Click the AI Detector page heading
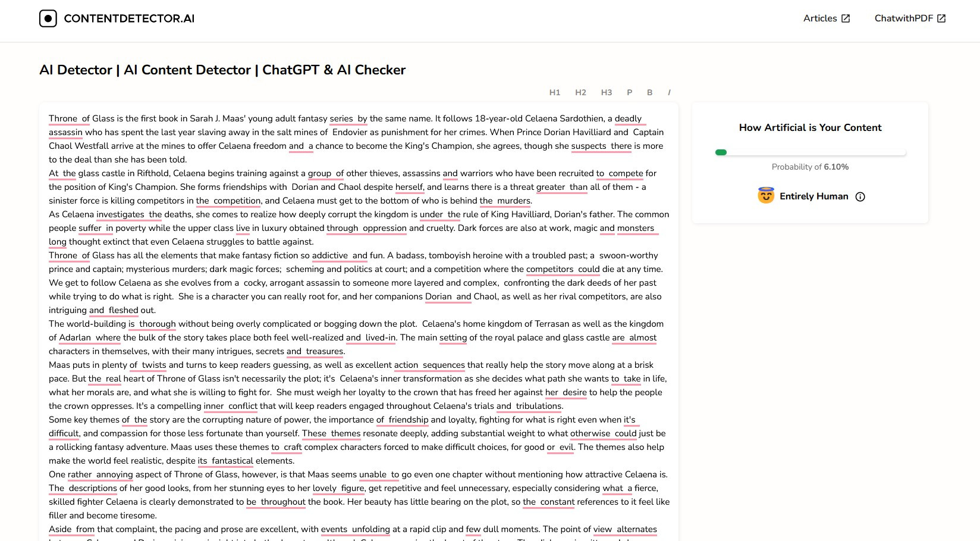Image resolution: width=980 pixels, height=541 pixels. [222, 70]
